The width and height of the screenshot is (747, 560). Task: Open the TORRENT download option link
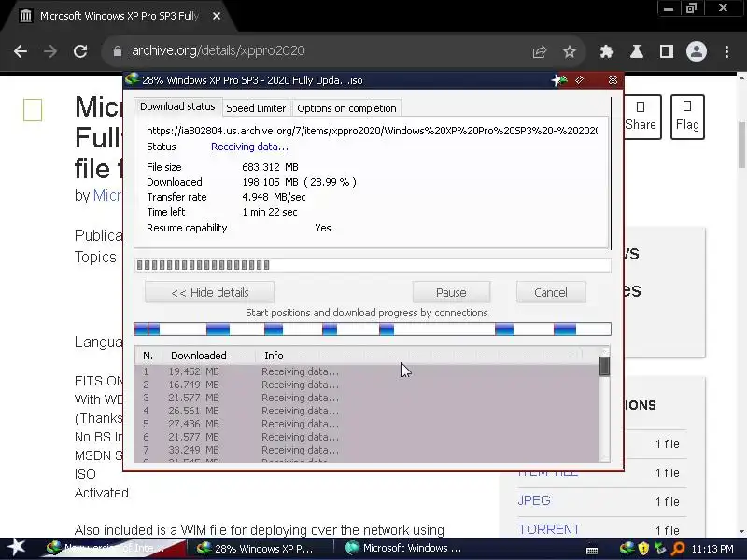(x=549, y=529)
